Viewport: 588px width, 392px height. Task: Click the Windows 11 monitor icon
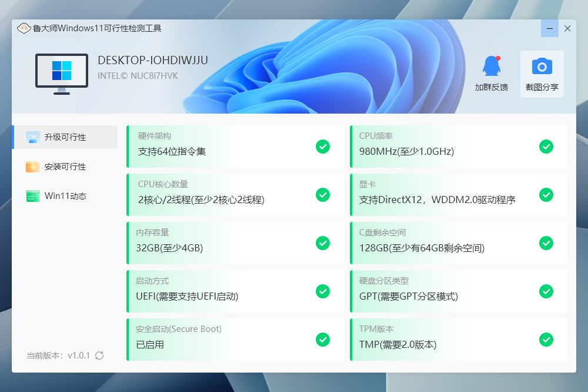click(62, 74)
